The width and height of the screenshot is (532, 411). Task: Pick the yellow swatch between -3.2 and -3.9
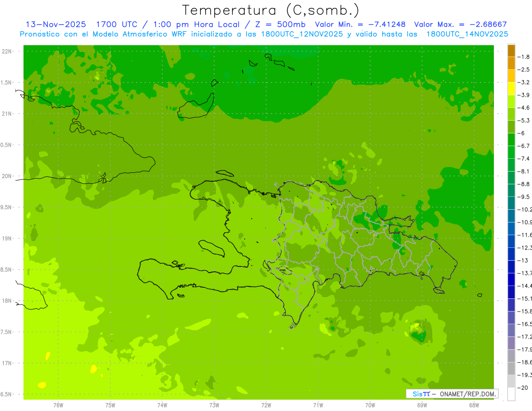point(511,89)
